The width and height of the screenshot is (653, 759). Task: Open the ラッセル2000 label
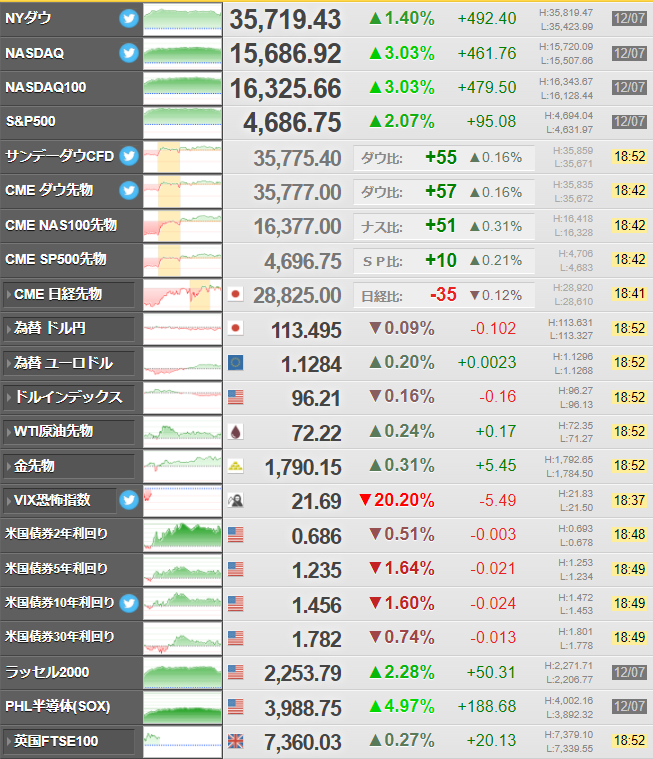(47, 672)
